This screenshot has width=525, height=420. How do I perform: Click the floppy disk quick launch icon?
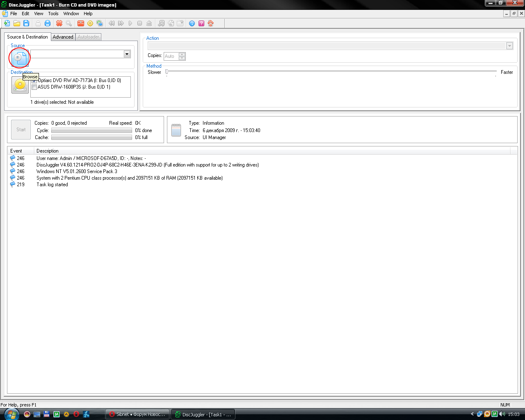[47, 414]
